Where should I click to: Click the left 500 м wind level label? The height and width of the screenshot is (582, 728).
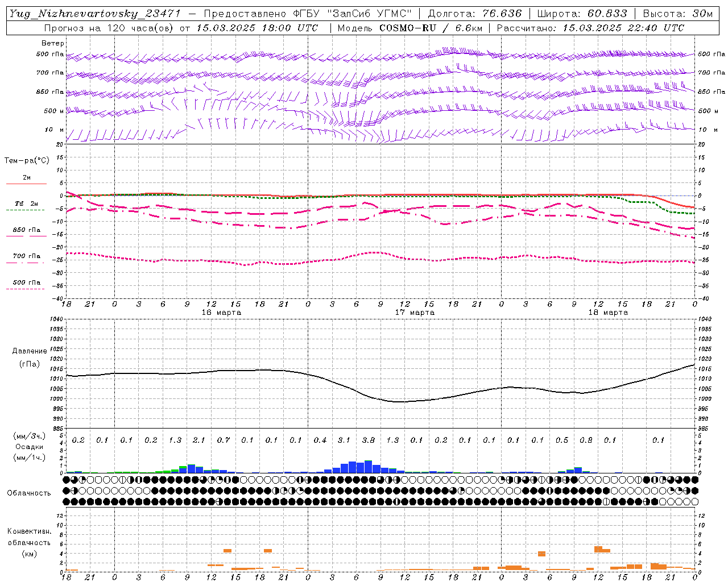click(54, 111)
